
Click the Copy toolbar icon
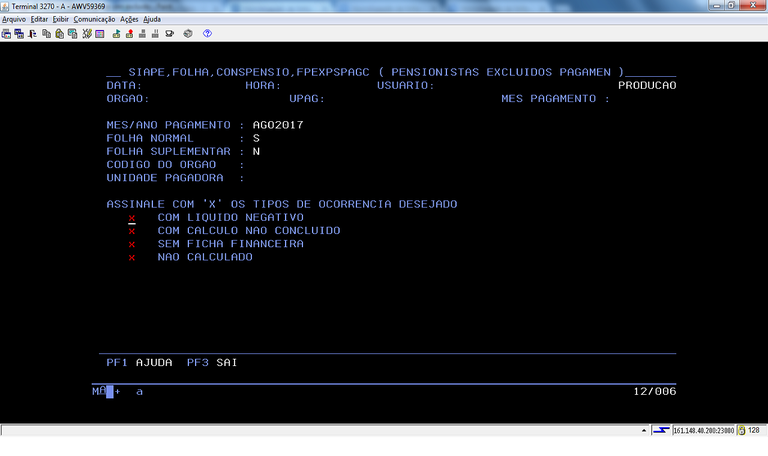point(47,34)
